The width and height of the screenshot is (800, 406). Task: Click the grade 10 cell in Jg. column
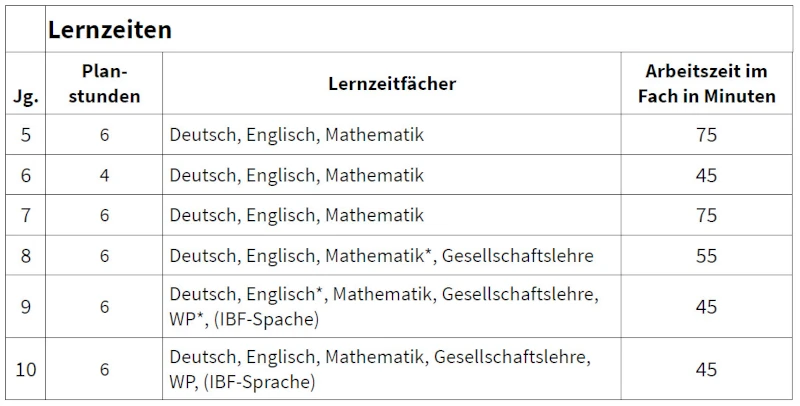point(25,369)
